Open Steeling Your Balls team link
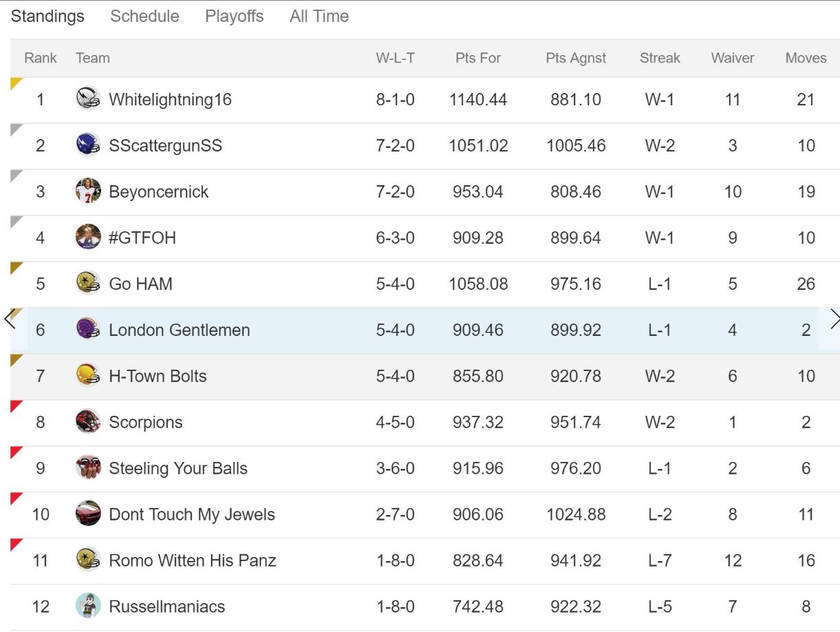The height and width of the screenshot is (632, 840). coord(178,468)
